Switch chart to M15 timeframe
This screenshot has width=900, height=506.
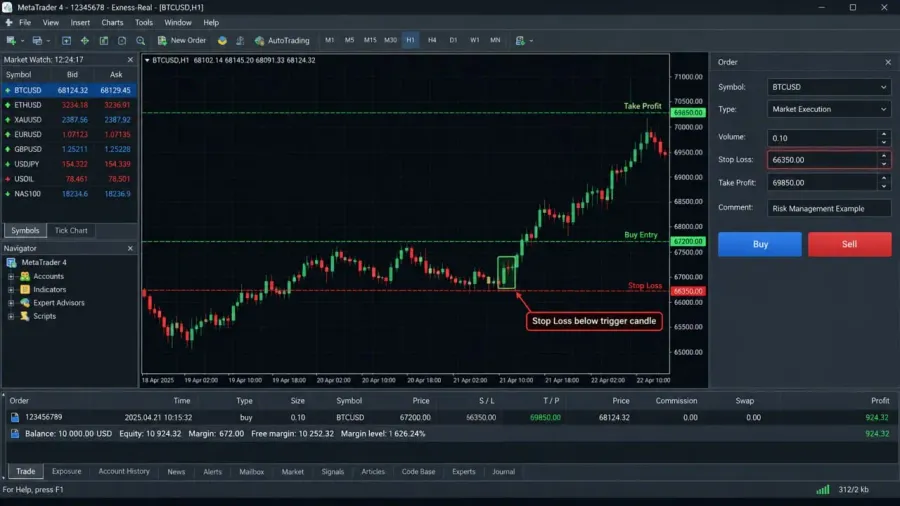(370, 40)
